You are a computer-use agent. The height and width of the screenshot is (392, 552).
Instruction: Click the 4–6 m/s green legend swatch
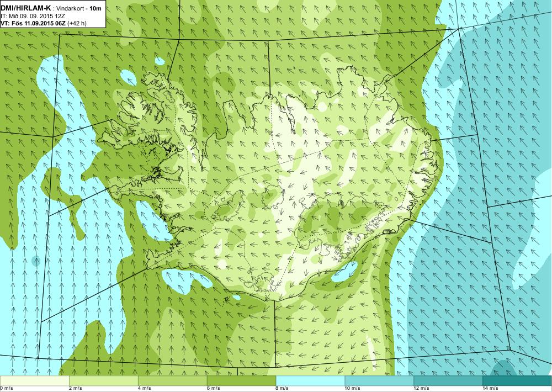(x=172, y=381)
